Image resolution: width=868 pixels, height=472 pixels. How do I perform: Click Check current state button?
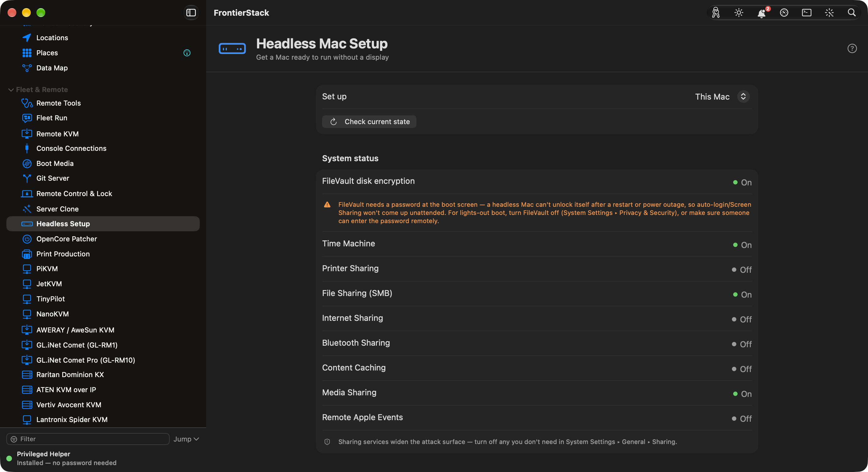[369, 122]
